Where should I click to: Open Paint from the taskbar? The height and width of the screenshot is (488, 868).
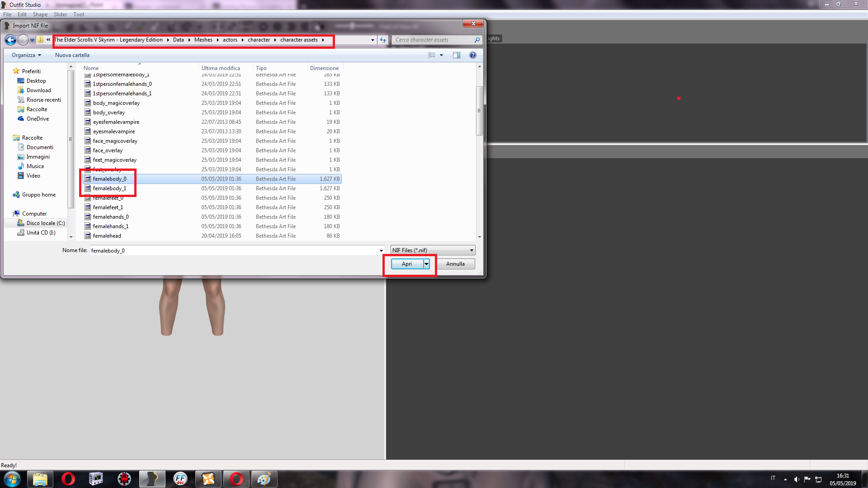[x=264, y=479]
